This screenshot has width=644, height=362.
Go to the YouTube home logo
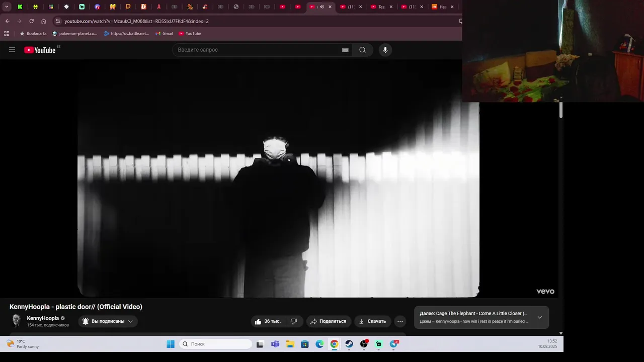click(40, 50)
